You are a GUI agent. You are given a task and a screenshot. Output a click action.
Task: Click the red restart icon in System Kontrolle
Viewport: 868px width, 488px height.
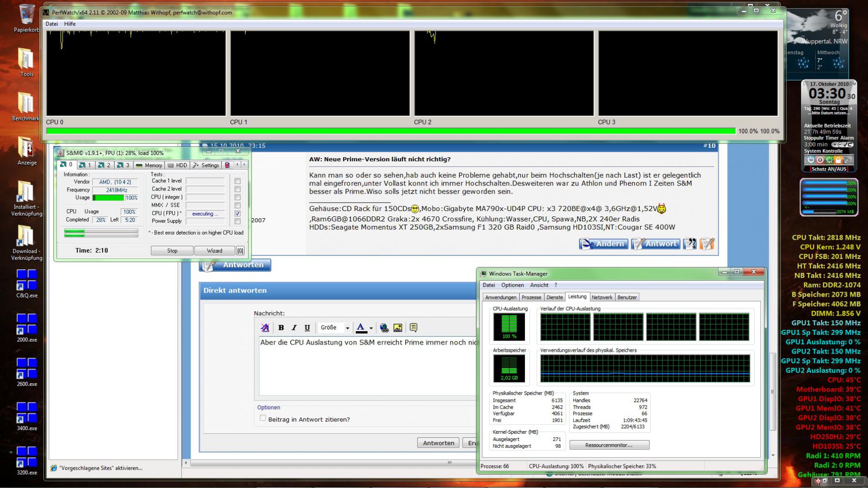click(x=820, y=160)
